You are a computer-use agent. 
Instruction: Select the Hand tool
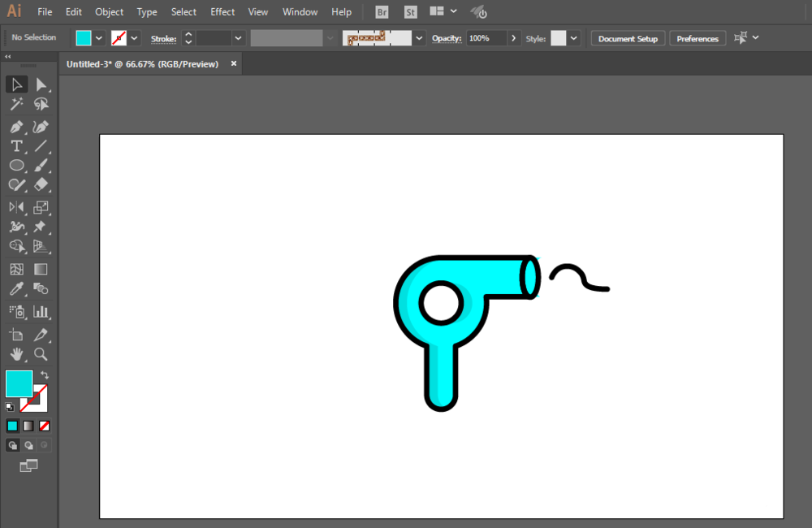[x=16, y=354]
